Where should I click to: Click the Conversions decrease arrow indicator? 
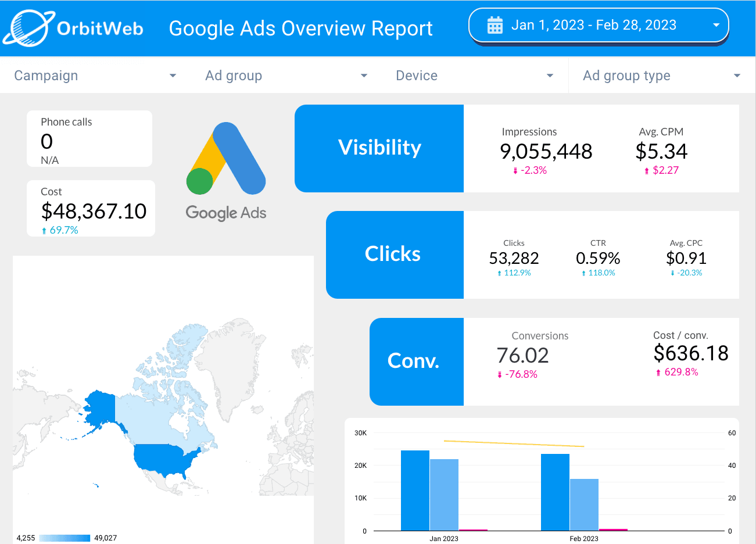click(x=500, y=375)
